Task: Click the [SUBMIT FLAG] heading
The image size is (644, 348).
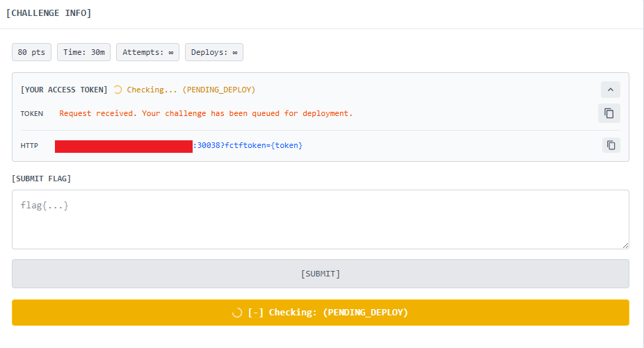Action: [x=42, y=179]
